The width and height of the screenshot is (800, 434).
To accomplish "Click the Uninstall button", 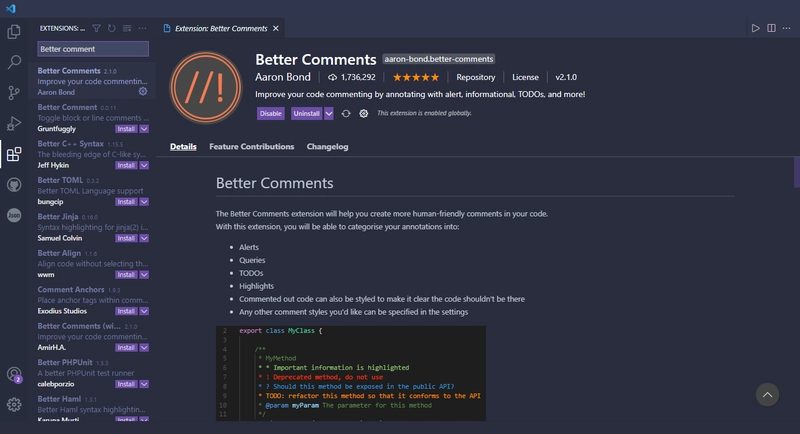I will [x=307, y=114].
